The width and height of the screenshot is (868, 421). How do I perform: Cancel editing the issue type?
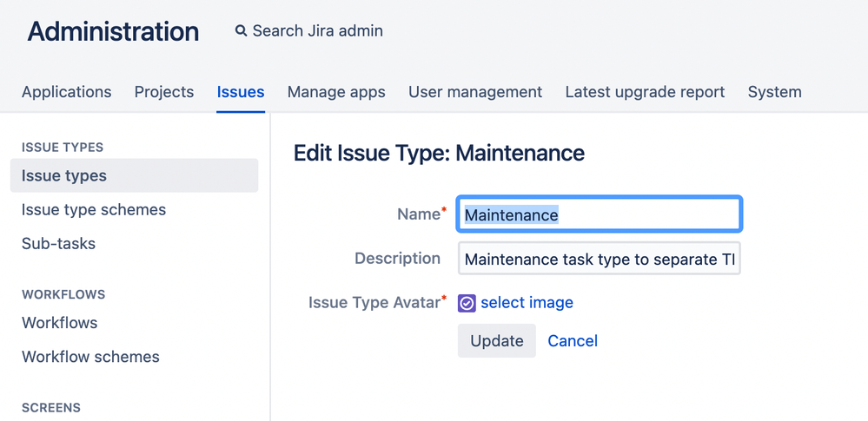coord(573,341)
